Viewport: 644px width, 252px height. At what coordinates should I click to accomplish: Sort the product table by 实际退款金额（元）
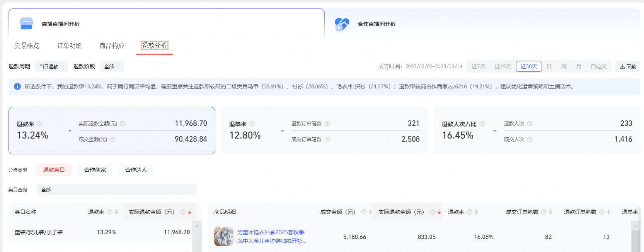pyautogui.click(x=439, y=212)
